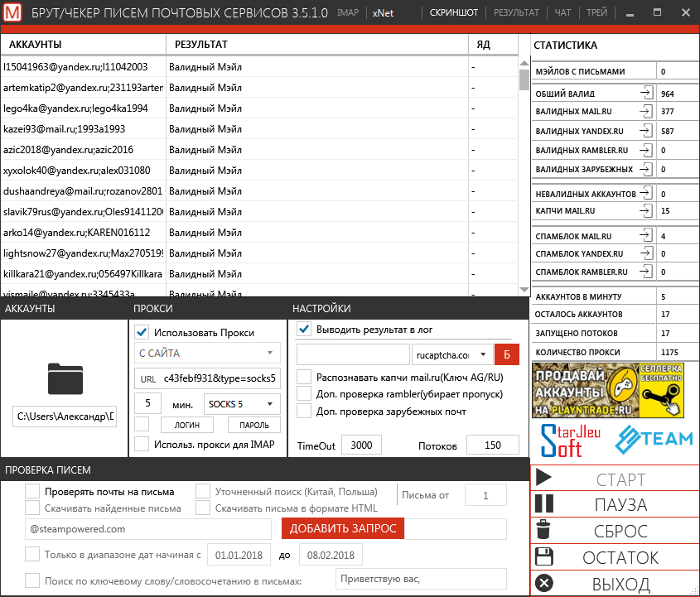Click the red ДОБАВИТЬ ЗАПРОС button

(x=342, y=528)
